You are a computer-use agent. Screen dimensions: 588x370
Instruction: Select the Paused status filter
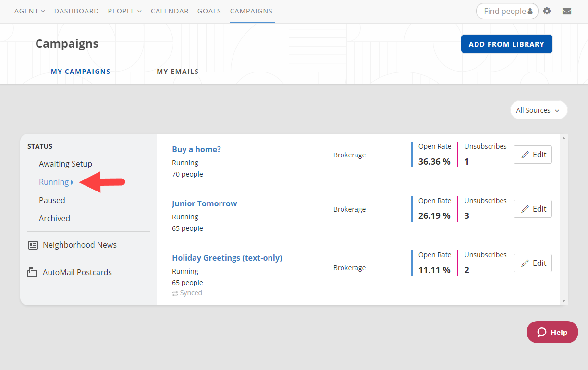coord(52,200)
